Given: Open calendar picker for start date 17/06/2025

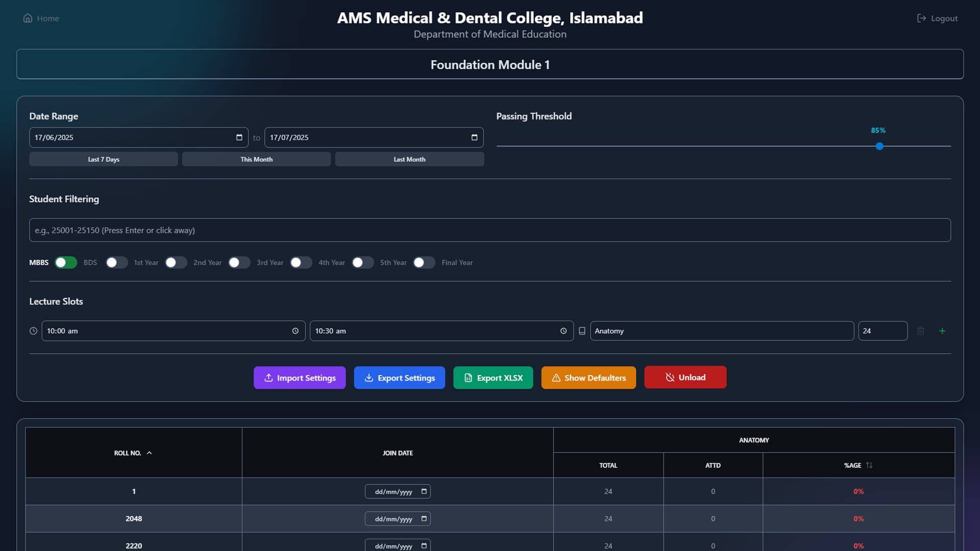Looking at the screenshot, I should click(239, 138).
